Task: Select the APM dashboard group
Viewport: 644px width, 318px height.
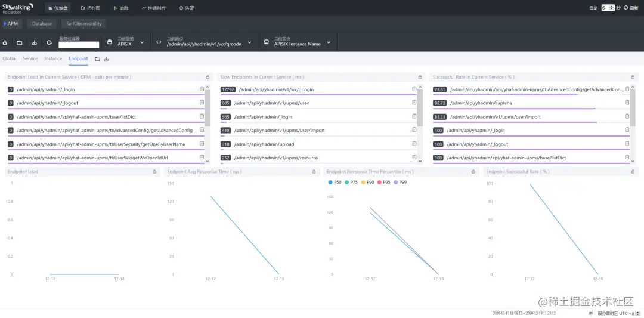Action: coord(11,24)
